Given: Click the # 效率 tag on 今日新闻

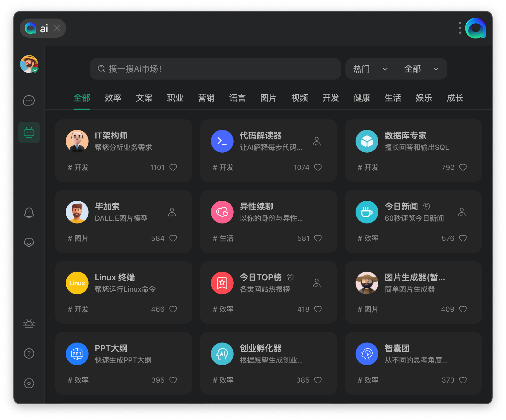Looking at the screenshot, I should click(x=368, y=238).
